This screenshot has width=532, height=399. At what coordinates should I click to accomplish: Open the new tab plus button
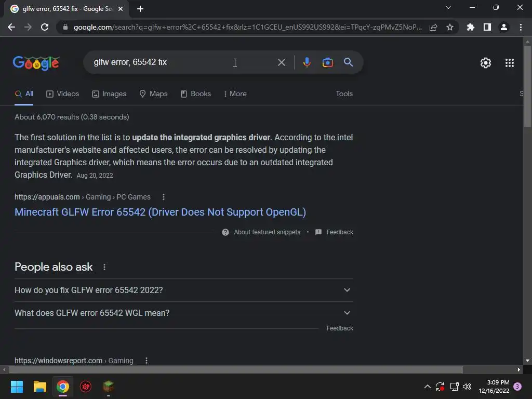coord(140,9)
